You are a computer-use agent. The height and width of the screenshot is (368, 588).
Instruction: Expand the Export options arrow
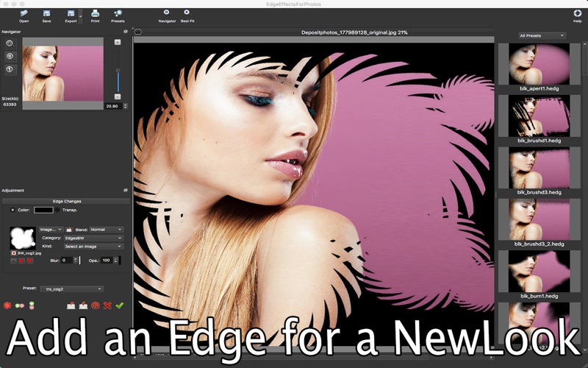(80, 16)
